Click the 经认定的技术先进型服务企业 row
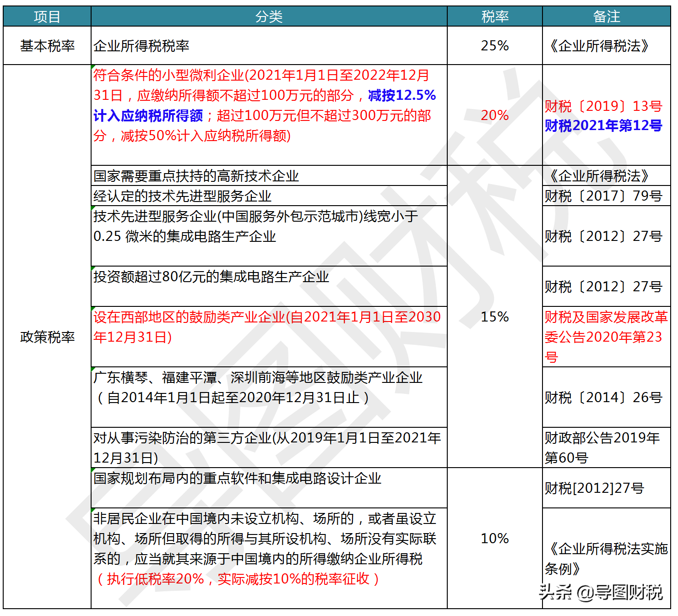Image resolution: width=678 pixels, height=616 pixels. click(183, 196)
